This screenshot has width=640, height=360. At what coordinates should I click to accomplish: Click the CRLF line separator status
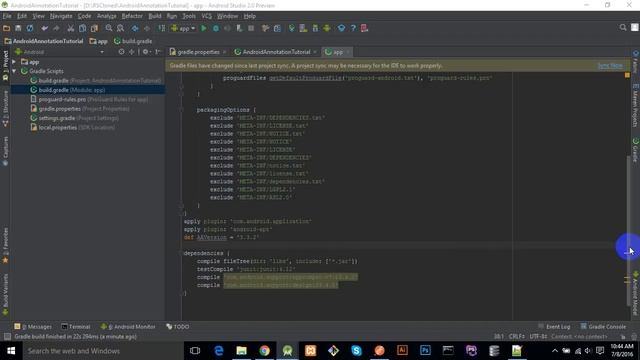[x=516, y=337]
